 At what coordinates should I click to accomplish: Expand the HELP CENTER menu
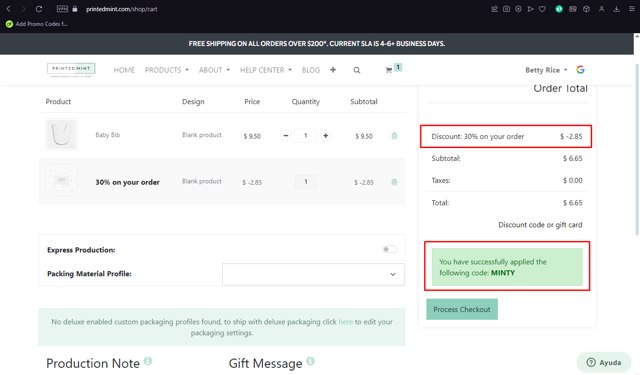click(266, 70)
